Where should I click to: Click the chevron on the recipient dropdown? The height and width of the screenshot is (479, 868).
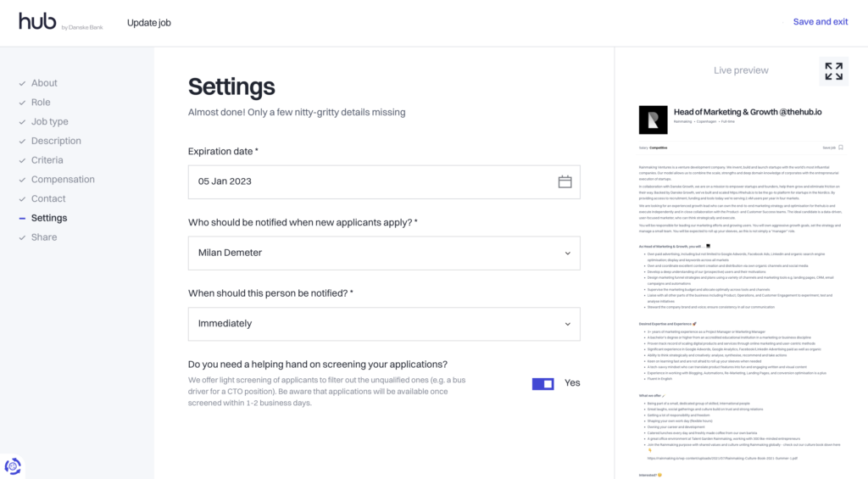pos(566,253)
